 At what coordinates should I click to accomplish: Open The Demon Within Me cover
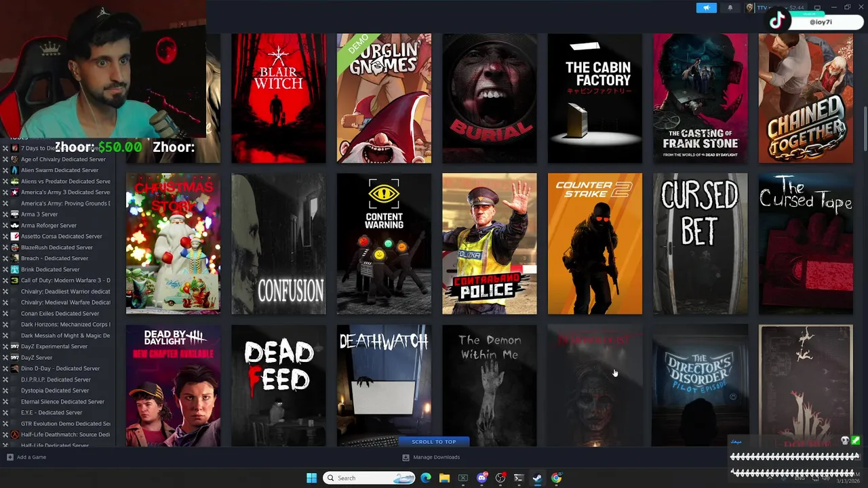[490, 386]
